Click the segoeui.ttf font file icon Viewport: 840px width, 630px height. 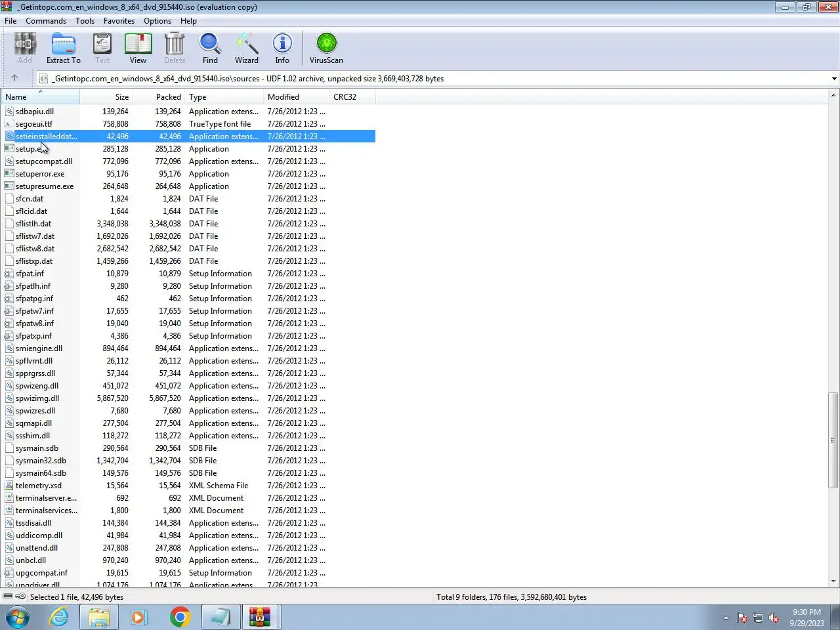(x=9, y=124)
